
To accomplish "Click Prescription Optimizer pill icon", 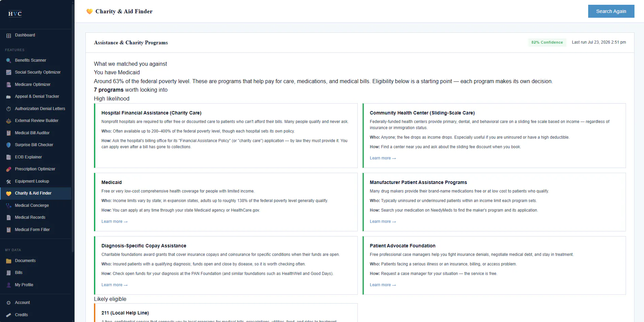I will (9, 169).
